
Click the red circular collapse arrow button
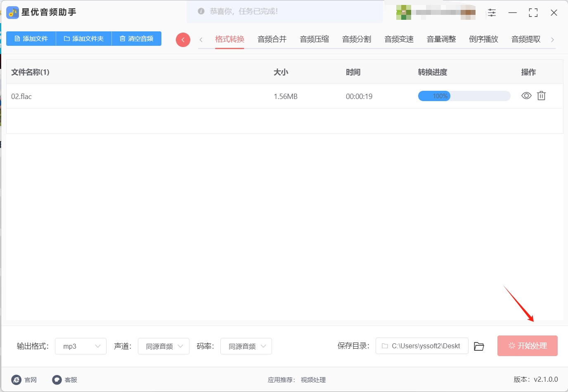click(183, 40)
